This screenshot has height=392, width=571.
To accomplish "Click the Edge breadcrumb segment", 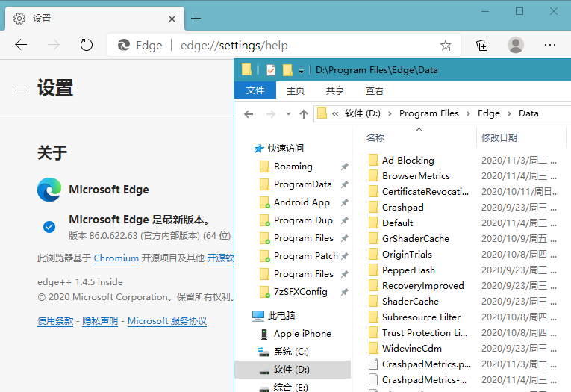I will tap(489, 113).
